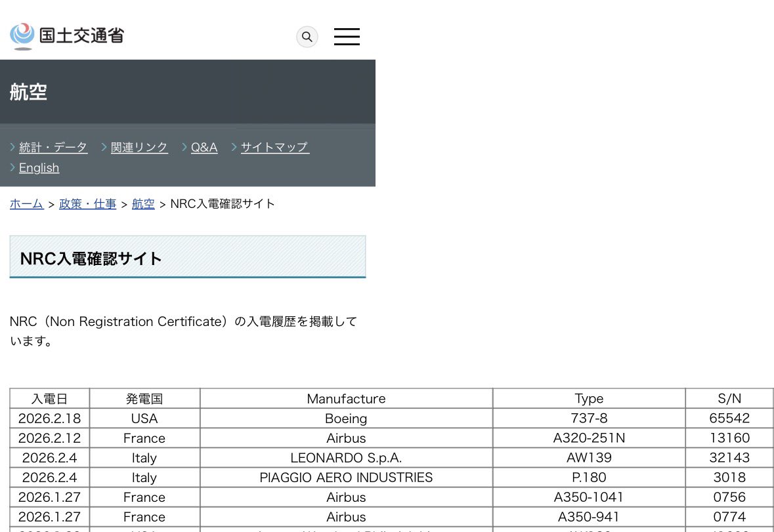The image size is (774, 532).
Task: Select serial number 0756
Action: [x=729, y=497]
